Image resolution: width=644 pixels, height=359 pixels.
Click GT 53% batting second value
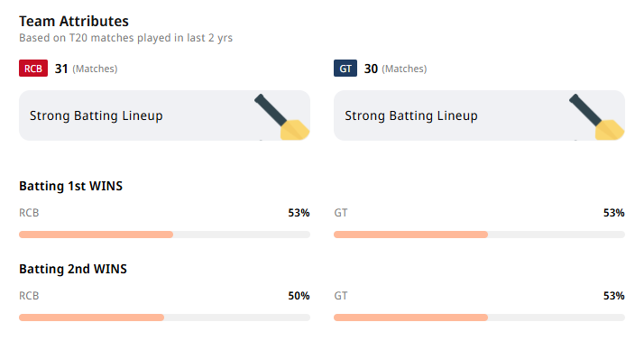click(x=613, y=296)
